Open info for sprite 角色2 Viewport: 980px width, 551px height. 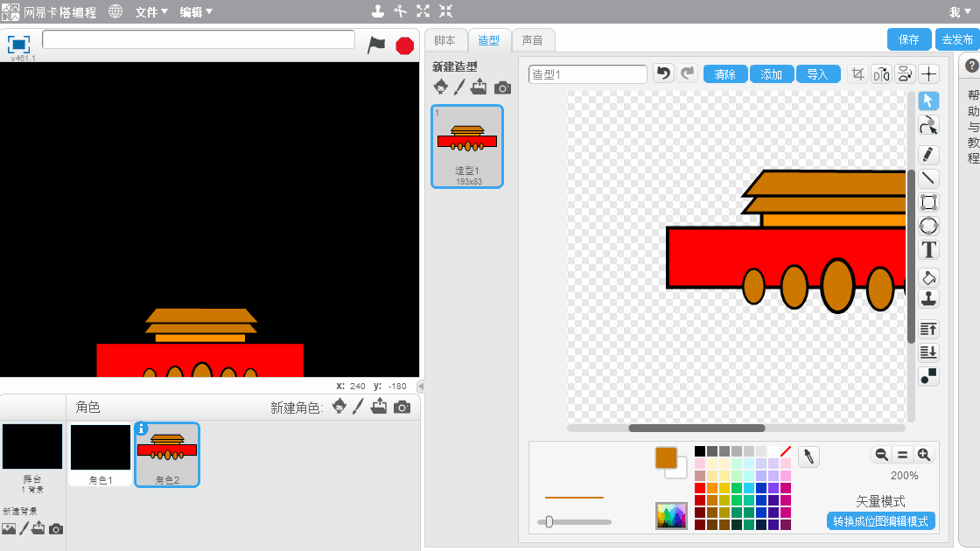coord(141,429)
